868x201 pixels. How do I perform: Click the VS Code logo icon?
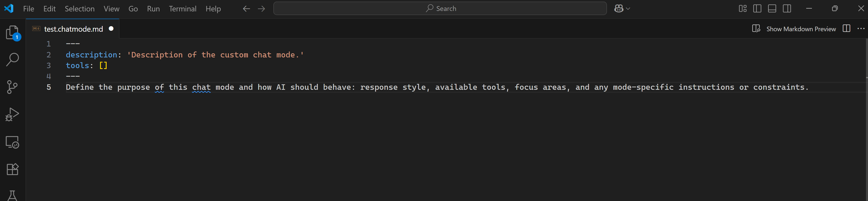click(9, 8)
